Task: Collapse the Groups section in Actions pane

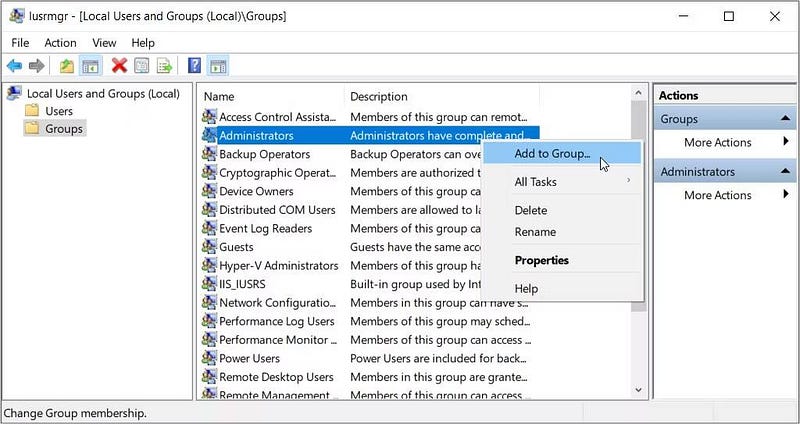Action: tap(785, 119)
